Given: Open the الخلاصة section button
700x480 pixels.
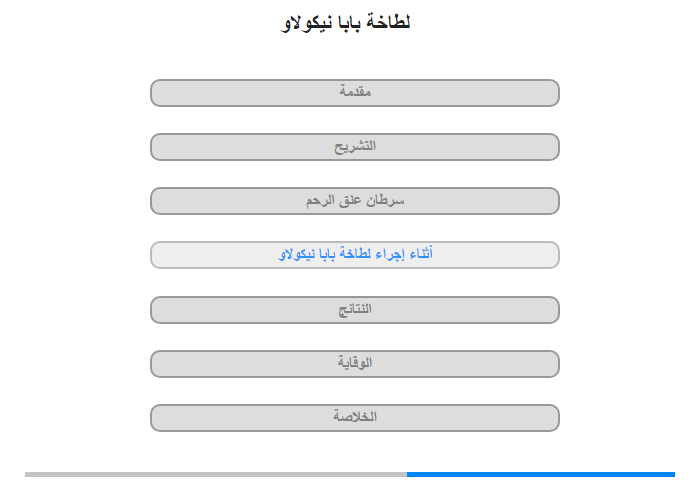Looking at the screenshot, I should click(x=354, y=418).
